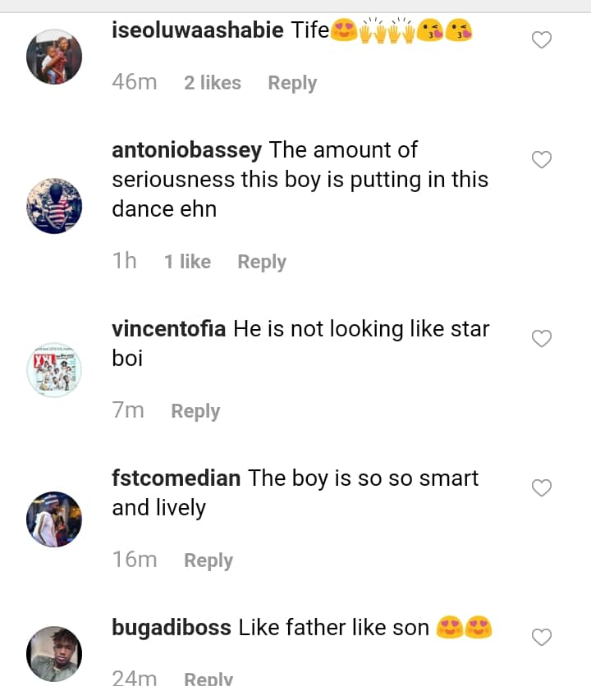The height and width of the screenshot is (700, 591).
Task: View bugadiboss's avatar
Action: 54,654
